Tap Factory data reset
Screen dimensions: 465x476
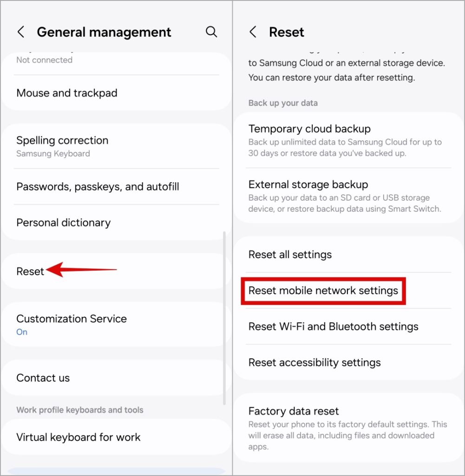pos(294,411)
